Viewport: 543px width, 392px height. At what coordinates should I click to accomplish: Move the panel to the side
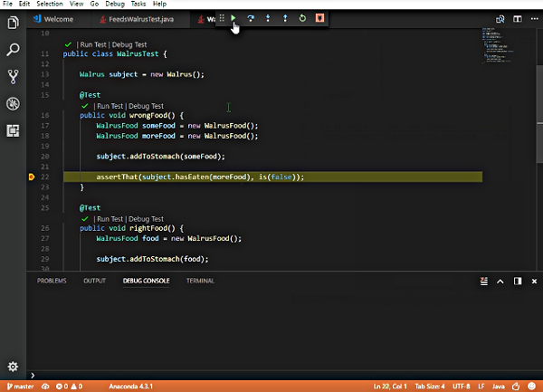pos(518,281)
